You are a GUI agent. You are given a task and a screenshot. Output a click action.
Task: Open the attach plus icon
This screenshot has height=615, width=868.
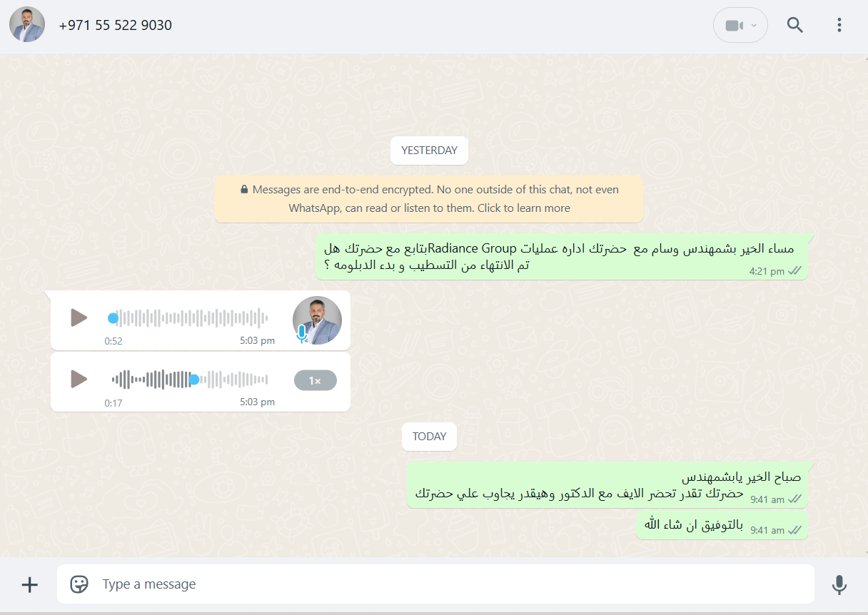[x=29, y=585]
